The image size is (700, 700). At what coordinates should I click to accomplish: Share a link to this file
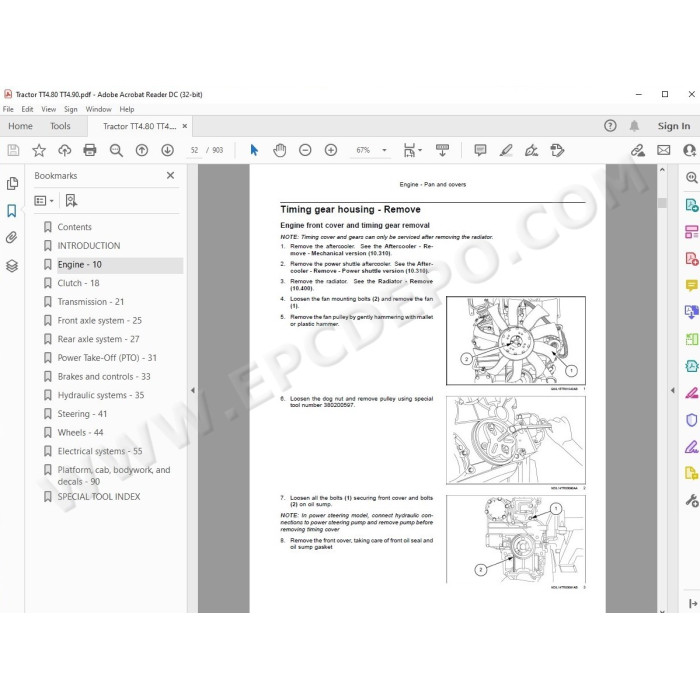638,150
